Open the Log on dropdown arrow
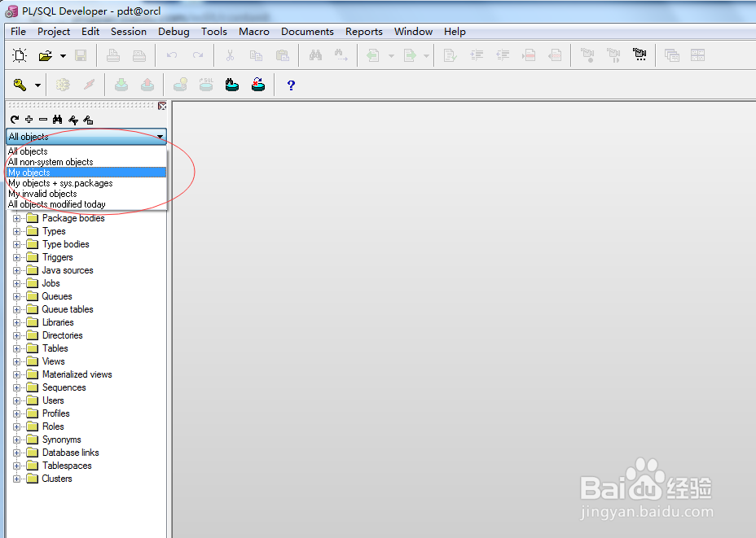 (x=37, y=85)
